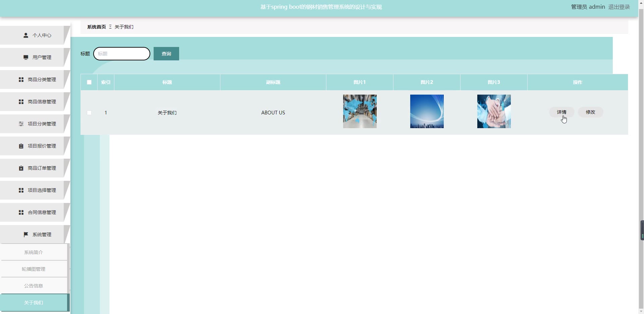644x314 pixels.
Task: Open the 图片2 blue skyline thumbnail
Action: click(x=427, y=111)
